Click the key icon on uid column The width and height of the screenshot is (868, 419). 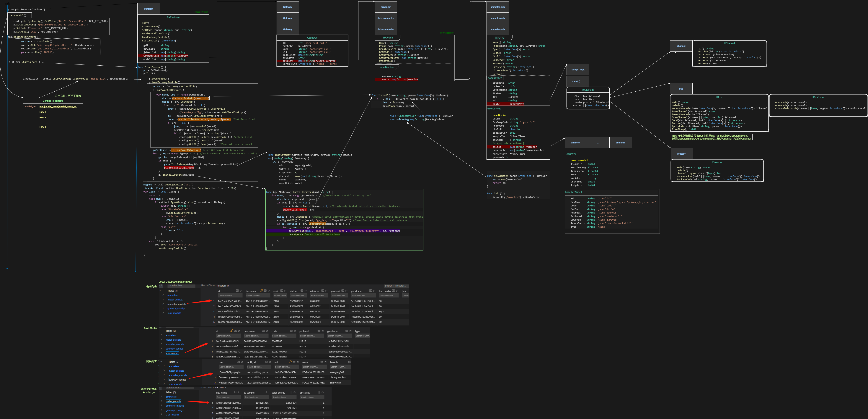click(x=291, y=362)
